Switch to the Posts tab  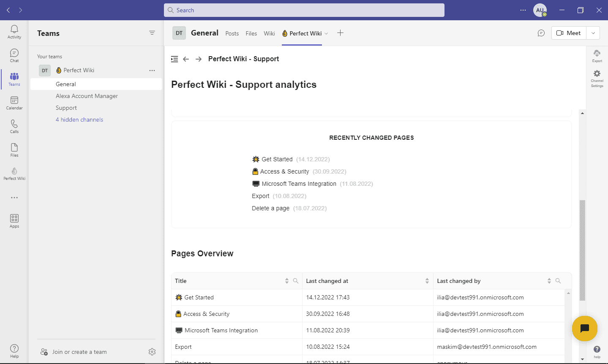coord(232,33)
